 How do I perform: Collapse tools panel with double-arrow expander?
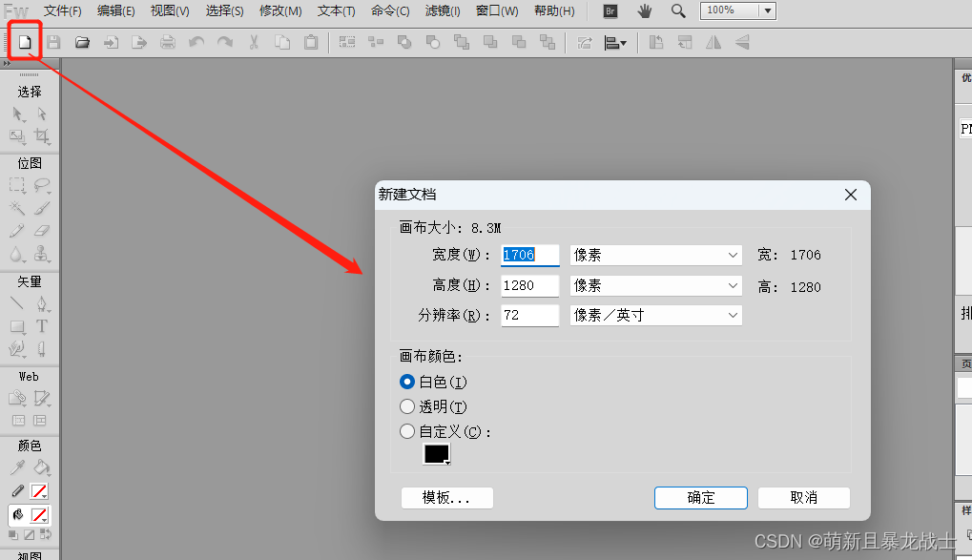[7, 63]
